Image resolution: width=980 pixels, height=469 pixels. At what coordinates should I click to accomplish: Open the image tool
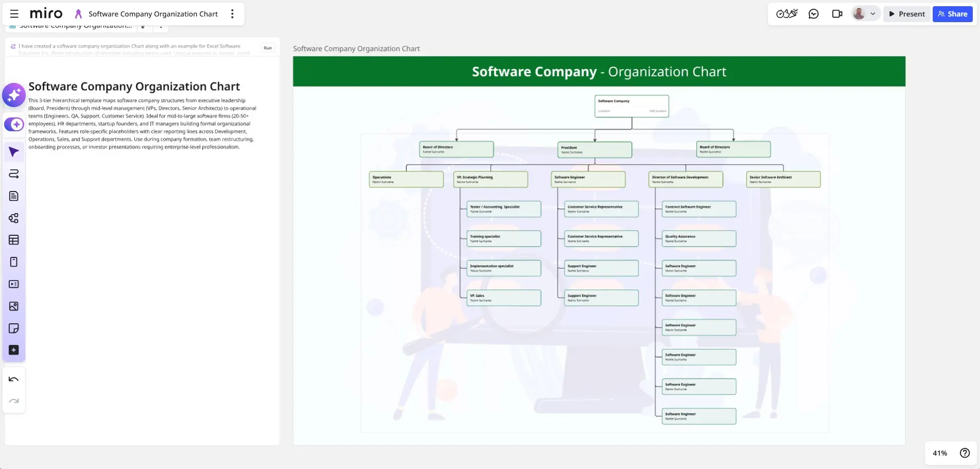coord(14,306)
